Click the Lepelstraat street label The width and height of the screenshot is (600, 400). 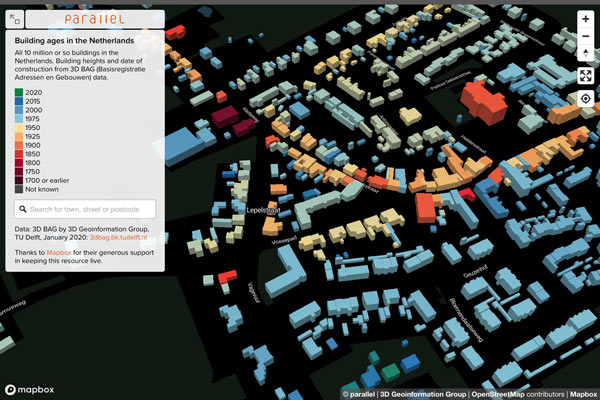tap(261, 211)
